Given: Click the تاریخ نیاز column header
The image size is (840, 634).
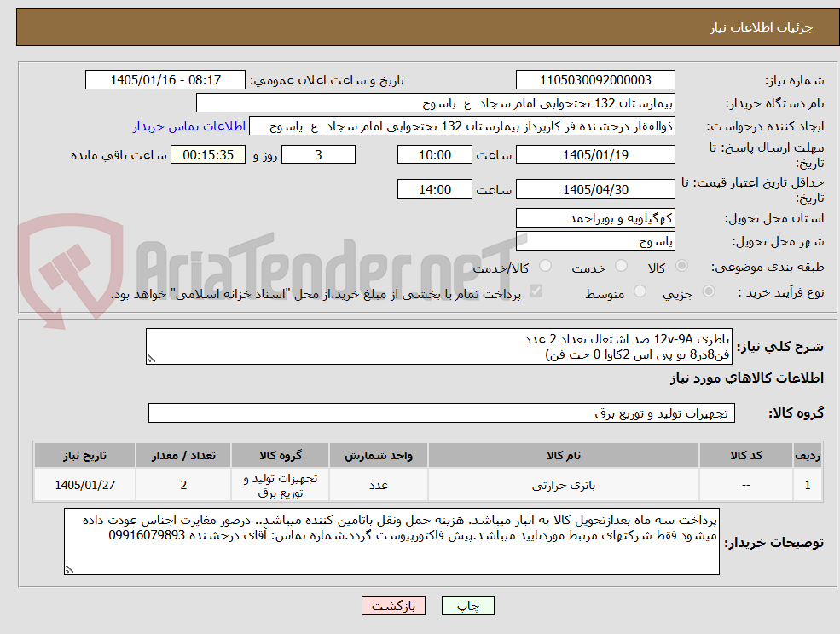Looking at the screenshot, I should tap(84, 455).
